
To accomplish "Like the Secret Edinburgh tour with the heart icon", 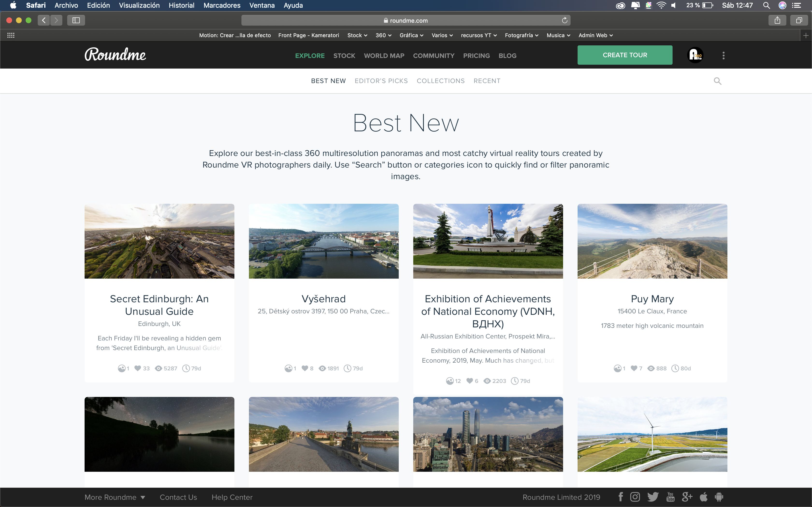I will click(138, 368).
